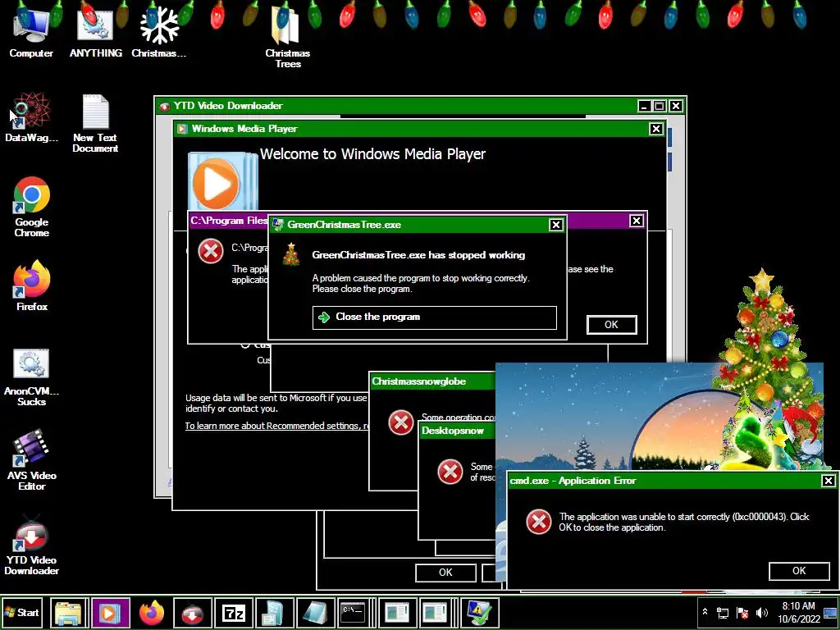The width and height of the screenshot is (840, 630).
Task: Open 7-Zip from the taskbar
Action: pyautogui.click(x=234, y=612)
